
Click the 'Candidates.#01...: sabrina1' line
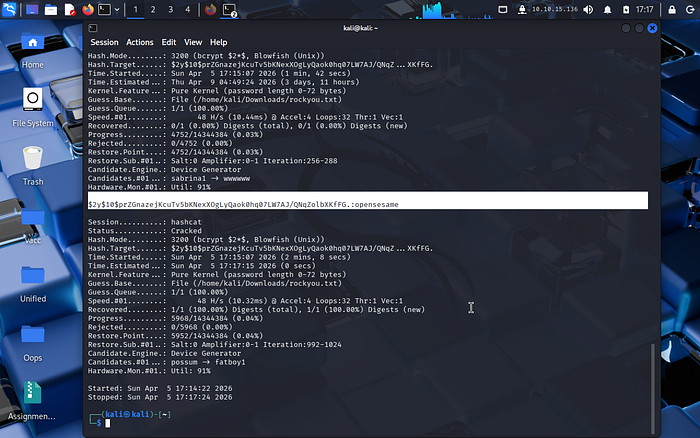click(x=169, y=179)
